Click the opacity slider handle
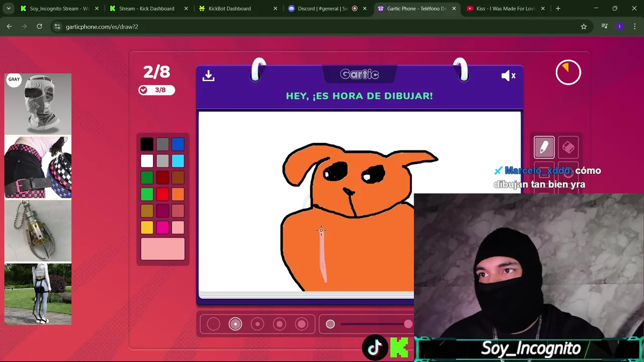 (408, 324)
